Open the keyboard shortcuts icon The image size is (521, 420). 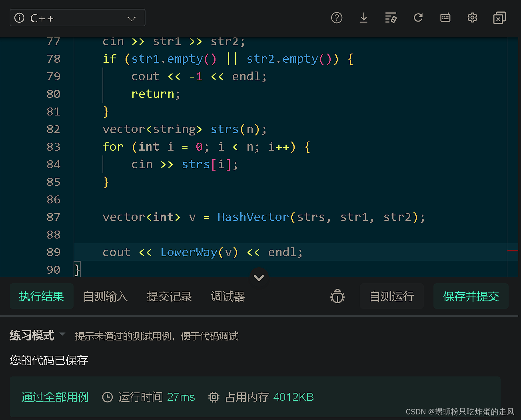coord(445,18)
